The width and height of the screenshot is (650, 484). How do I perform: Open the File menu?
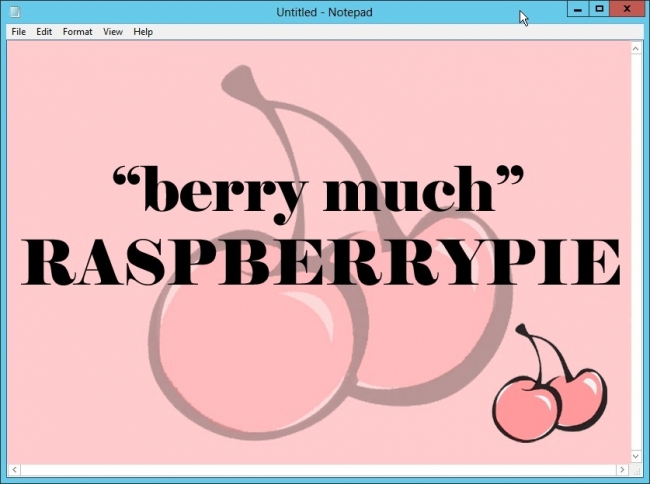[19, 32]
